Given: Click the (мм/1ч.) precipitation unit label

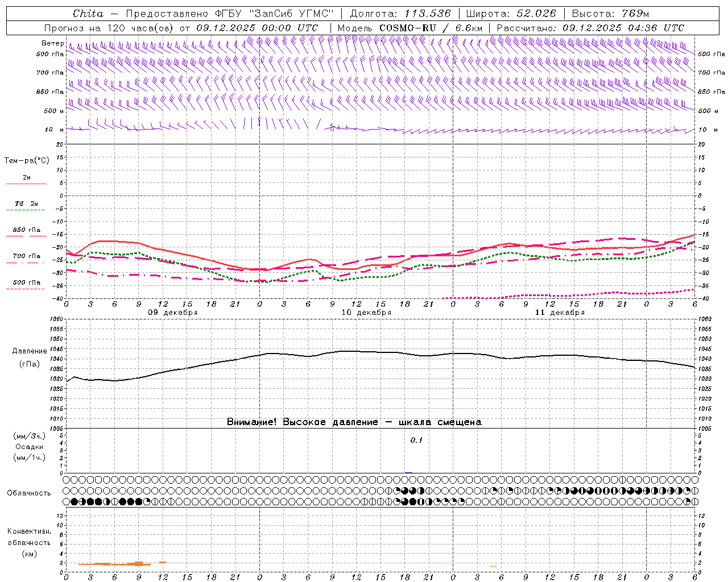Looking at the screenshot, I should pyautogui.click(x=29, y=458).
